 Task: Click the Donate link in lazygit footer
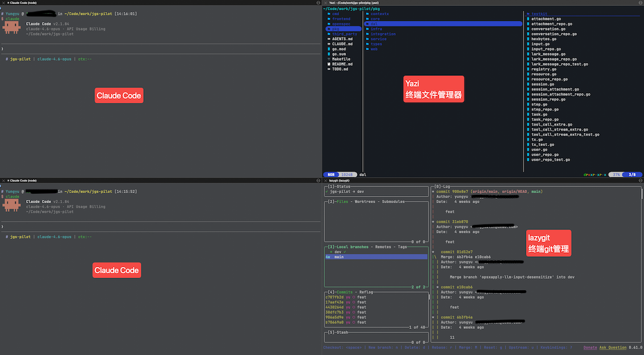click(590, 347)
